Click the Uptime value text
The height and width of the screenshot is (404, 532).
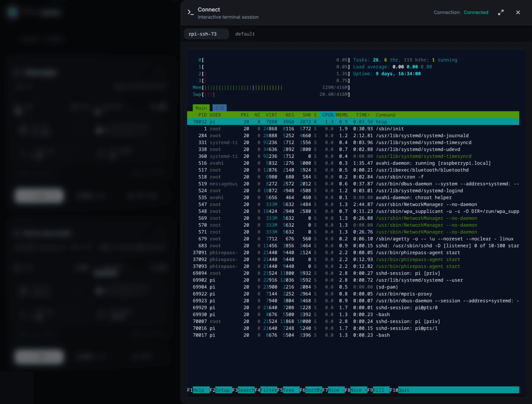point(398,74)
